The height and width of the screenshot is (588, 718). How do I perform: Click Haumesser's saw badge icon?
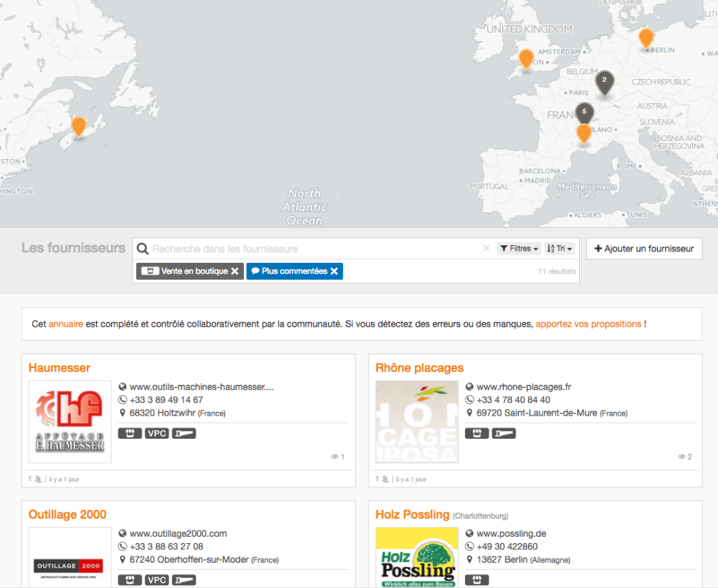coord(184,433)
